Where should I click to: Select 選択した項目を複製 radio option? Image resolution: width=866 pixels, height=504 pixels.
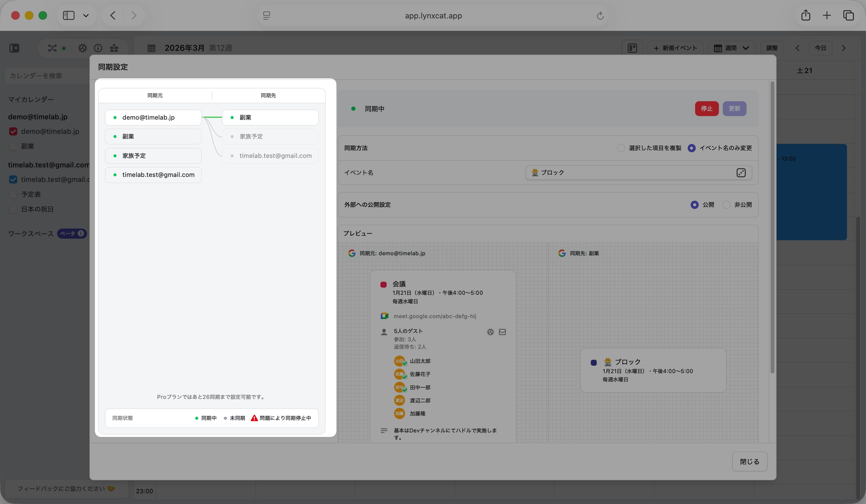click(x=621, y=148)
